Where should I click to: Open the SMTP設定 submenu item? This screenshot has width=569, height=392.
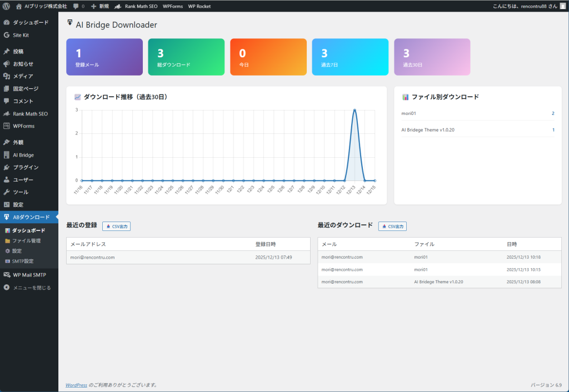click(x=23, y=261)
